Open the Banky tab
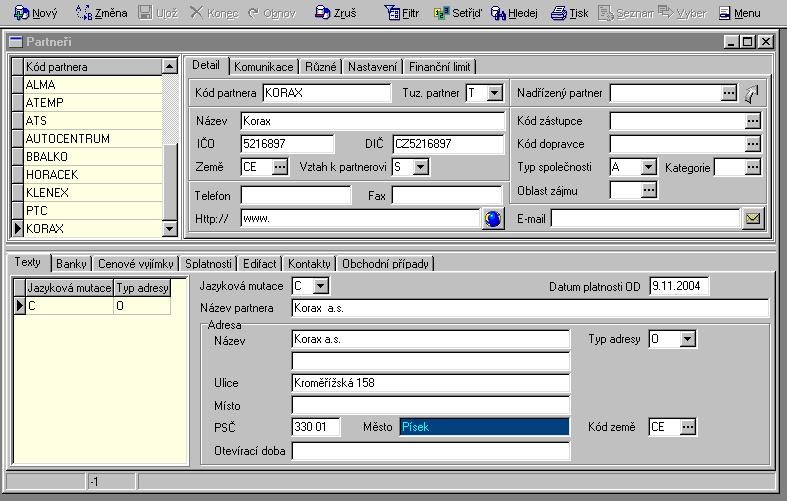The image size is (787, 501). [71, 264]
